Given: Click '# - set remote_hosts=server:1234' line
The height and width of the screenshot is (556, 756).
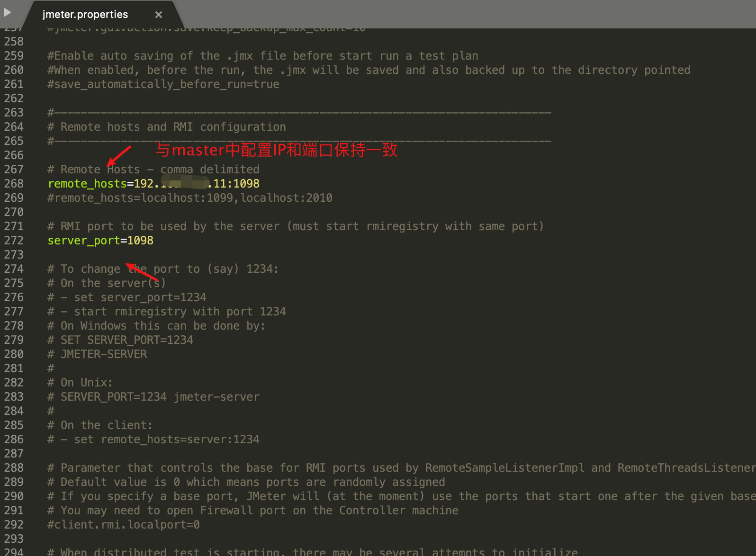Looking at the screenshot, I should point(153,439).
